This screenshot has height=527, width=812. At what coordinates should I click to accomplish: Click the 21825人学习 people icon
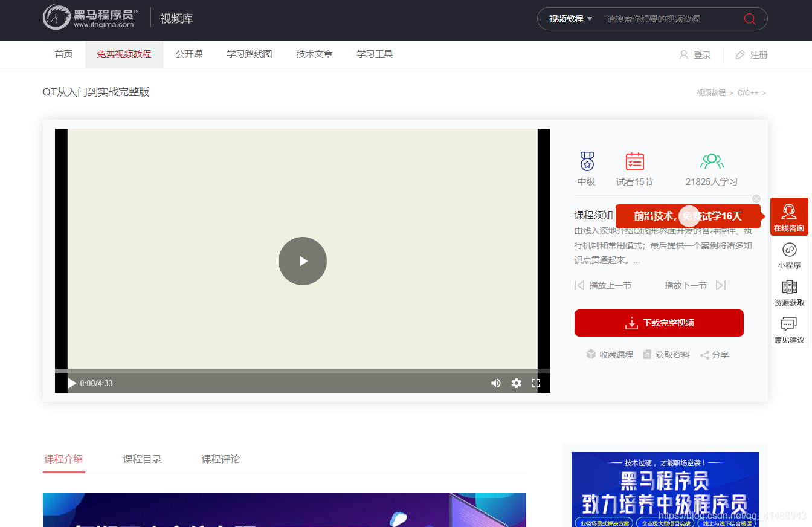[x=712, y=161]
